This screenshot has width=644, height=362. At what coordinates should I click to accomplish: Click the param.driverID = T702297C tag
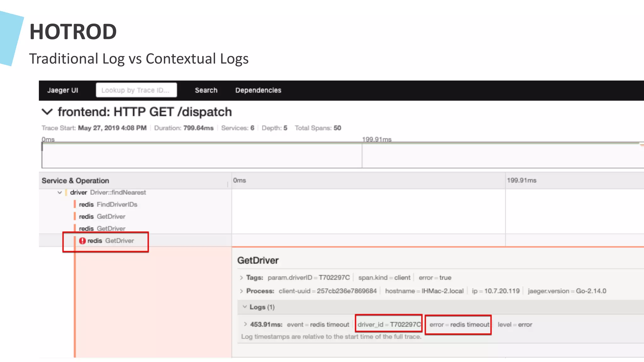(308, 278)
